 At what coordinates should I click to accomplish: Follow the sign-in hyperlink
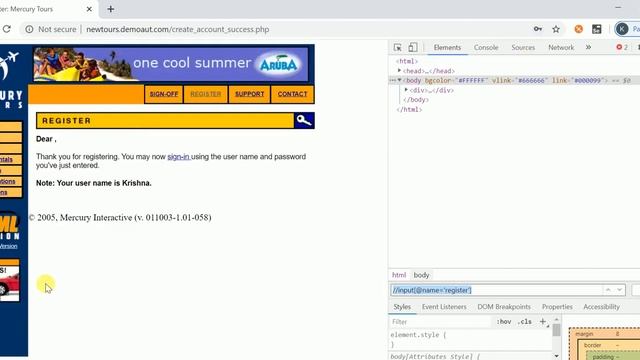[178, 157]
